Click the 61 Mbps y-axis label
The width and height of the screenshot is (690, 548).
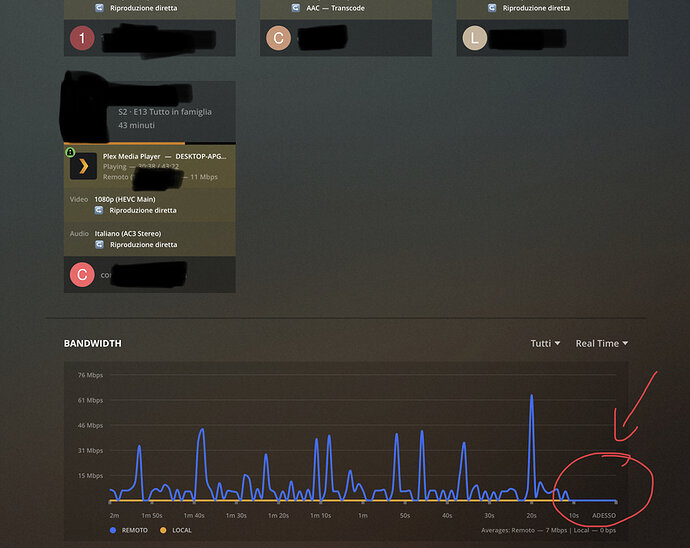tap(90, 400)
